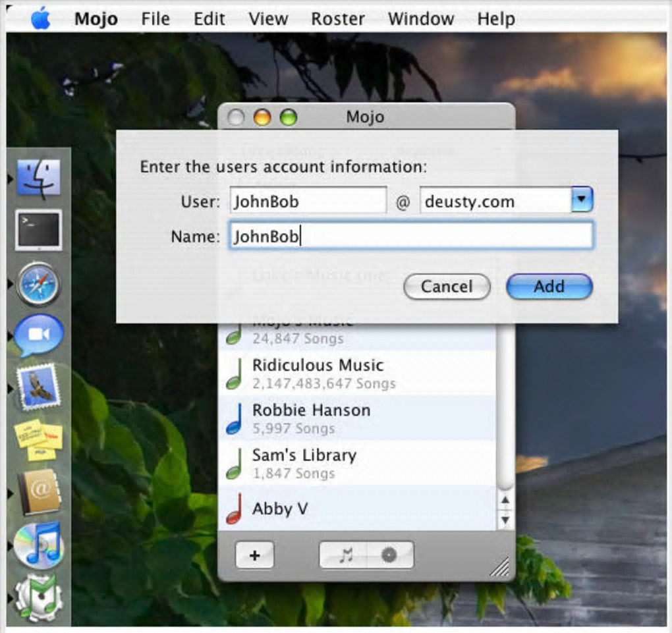Click the deusty.com domain field
Image resolution: width=672 pixels, height=633 pixels.
tap(496, 200)
